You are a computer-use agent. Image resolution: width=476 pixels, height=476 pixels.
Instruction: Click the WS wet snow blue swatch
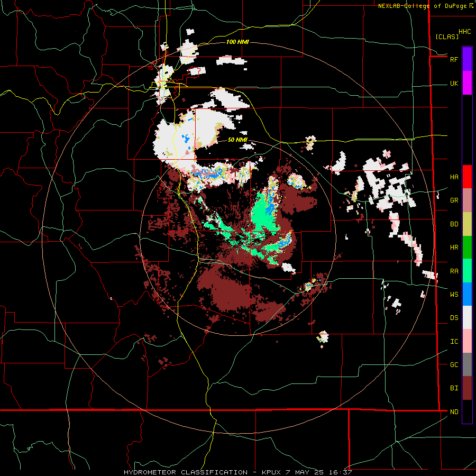click(x=467, y=294)
